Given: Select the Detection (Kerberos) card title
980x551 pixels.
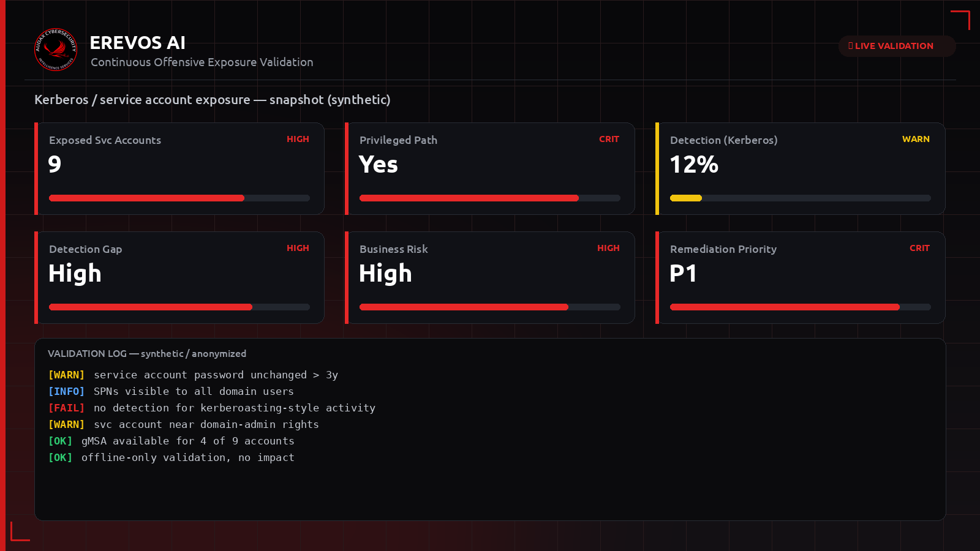Looking at the screenshot, I should 724,140.
